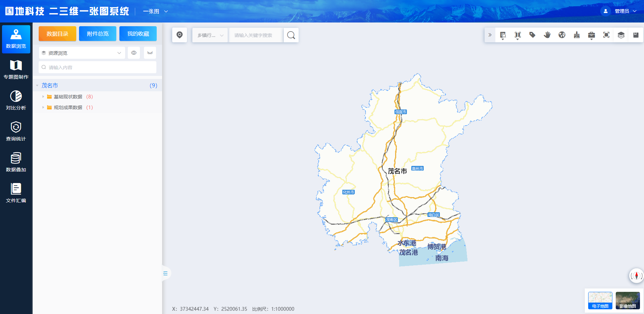Screen dimensions: 644x314
Task: Switch to 附件总览 tab
Action: pos(98,34)
